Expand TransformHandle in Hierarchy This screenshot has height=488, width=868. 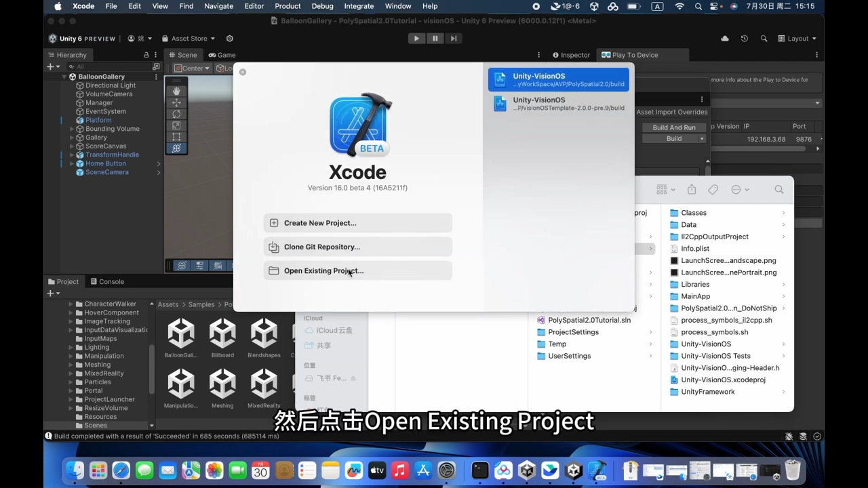pyautogui.click(x=72, y=155)
